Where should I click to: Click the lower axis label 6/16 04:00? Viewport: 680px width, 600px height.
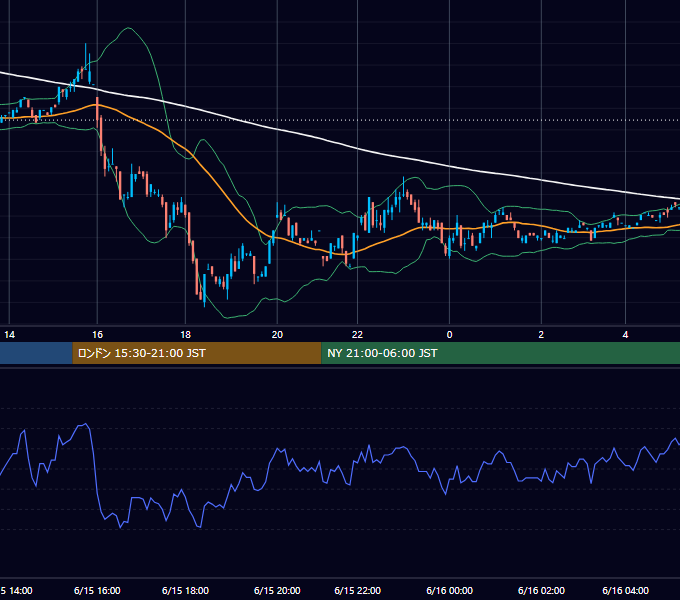(625, 590)
